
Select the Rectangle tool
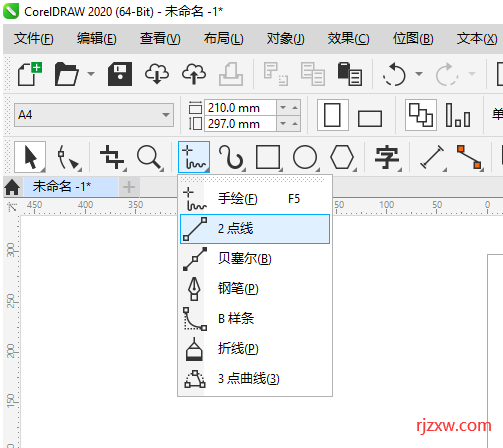pyautogui.click(x=268, y=157)
